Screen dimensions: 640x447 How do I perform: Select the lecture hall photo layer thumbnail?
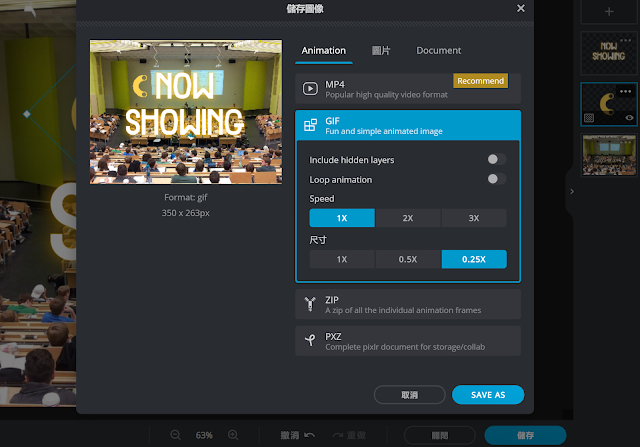click(609, 156)
